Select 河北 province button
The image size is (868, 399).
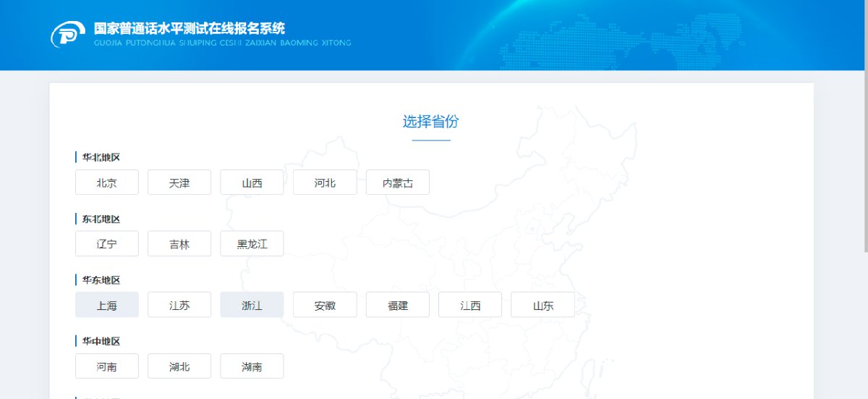click(x=325, y=182)
